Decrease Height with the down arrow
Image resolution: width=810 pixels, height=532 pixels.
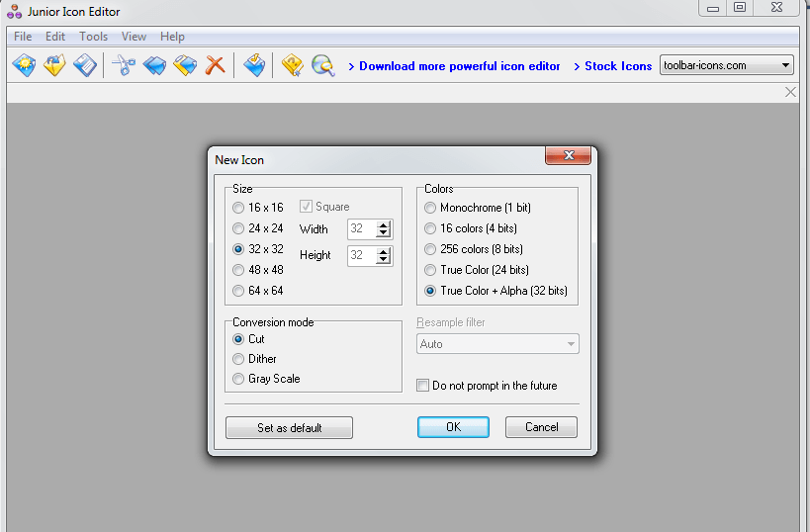384,260
